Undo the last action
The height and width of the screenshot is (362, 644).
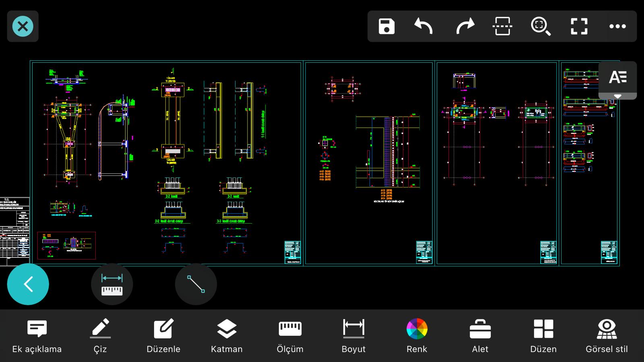(423, 27)
